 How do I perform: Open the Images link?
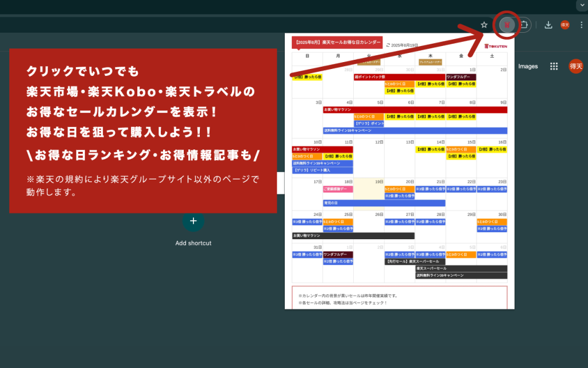(x=528, y=66)
